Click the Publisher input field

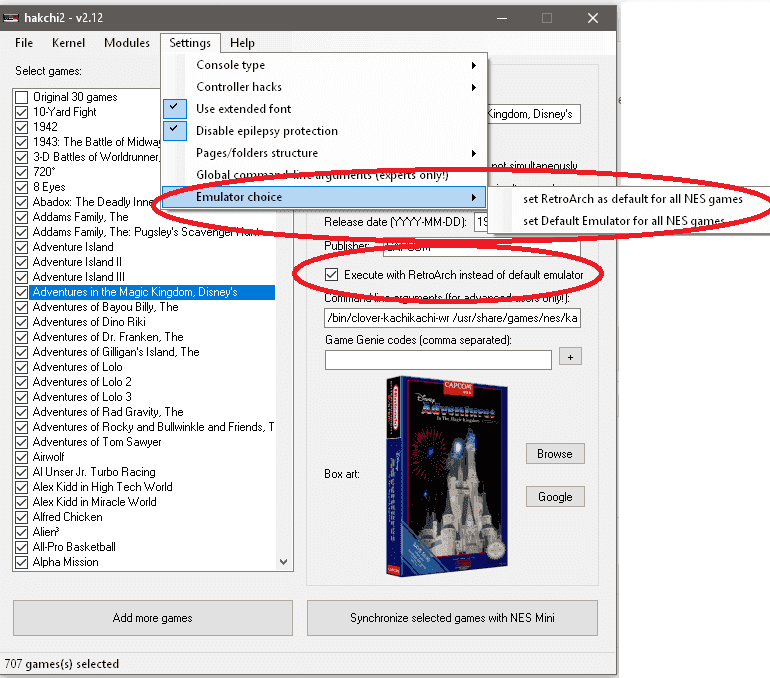click(481, 248)
